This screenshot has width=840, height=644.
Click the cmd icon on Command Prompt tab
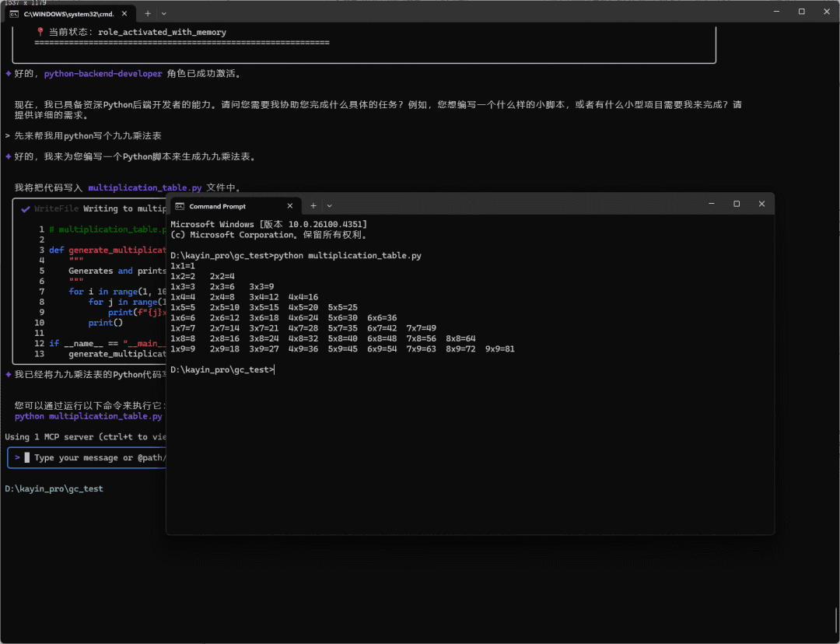(x=180, y=206)
